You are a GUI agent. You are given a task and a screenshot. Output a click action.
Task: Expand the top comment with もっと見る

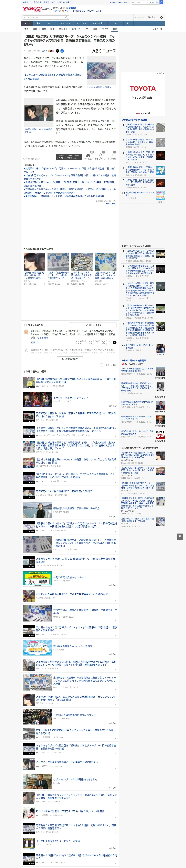pyautogui.click(x=43, y=338)
